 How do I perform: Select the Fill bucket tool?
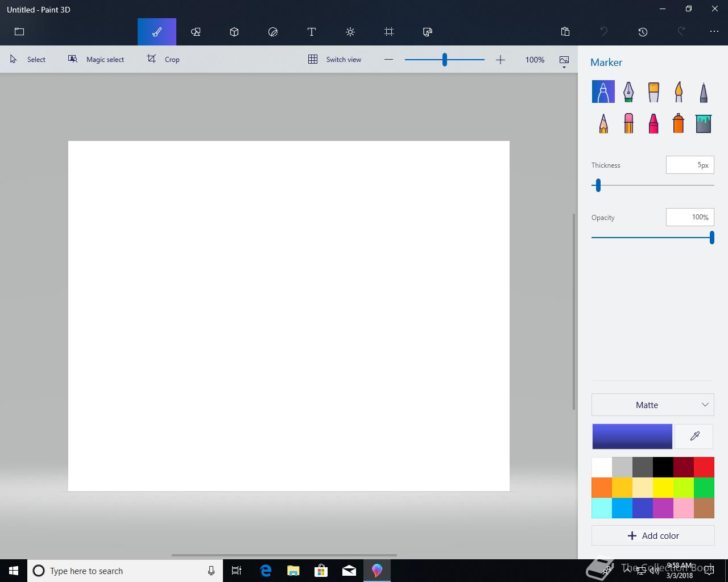pyautogui.click(x=704, y=123)
